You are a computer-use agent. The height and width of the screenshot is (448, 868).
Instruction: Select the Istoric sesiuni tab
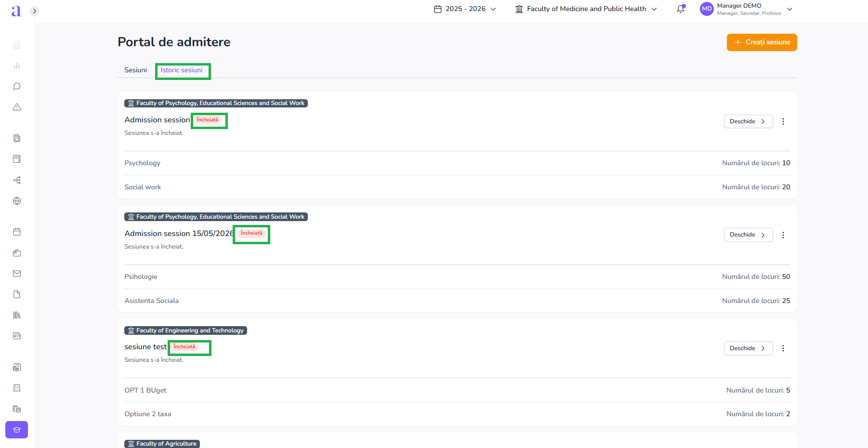click(x=182, y=70)
